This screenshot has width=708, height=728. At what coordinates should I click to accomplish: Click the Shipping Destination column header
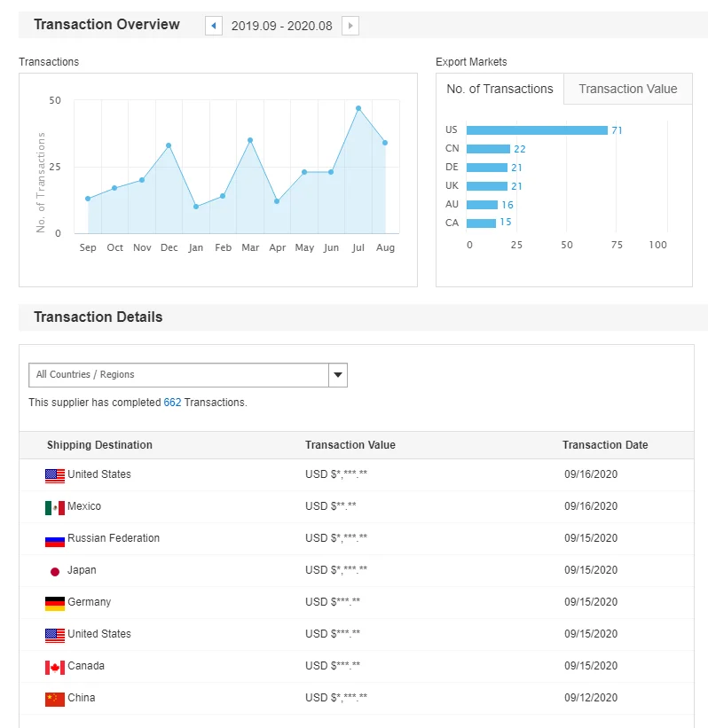pyautogui.click(x=99, y=445)
